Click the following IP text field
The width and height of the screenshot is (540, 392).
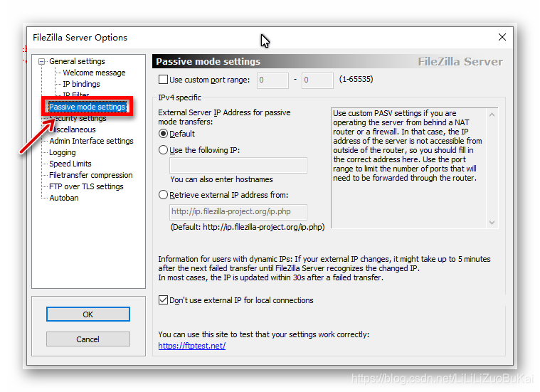point(238,166)
